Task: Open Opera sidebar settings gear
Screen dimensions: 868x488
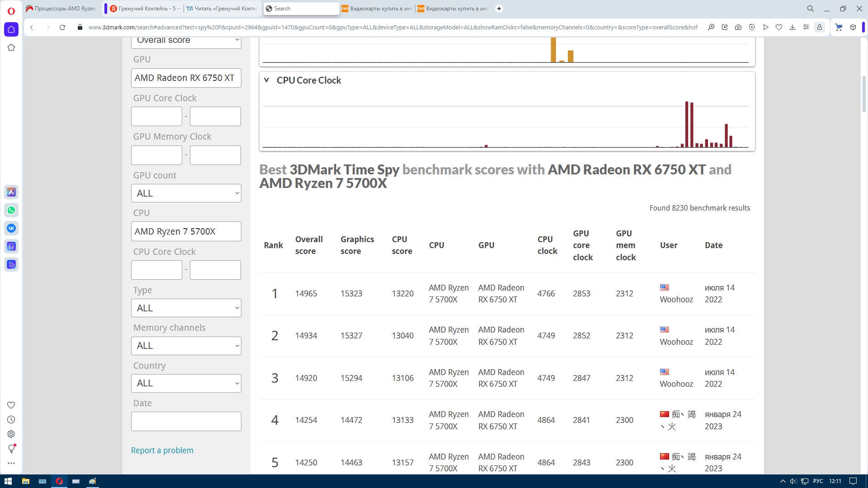Action: coord(11,434)
